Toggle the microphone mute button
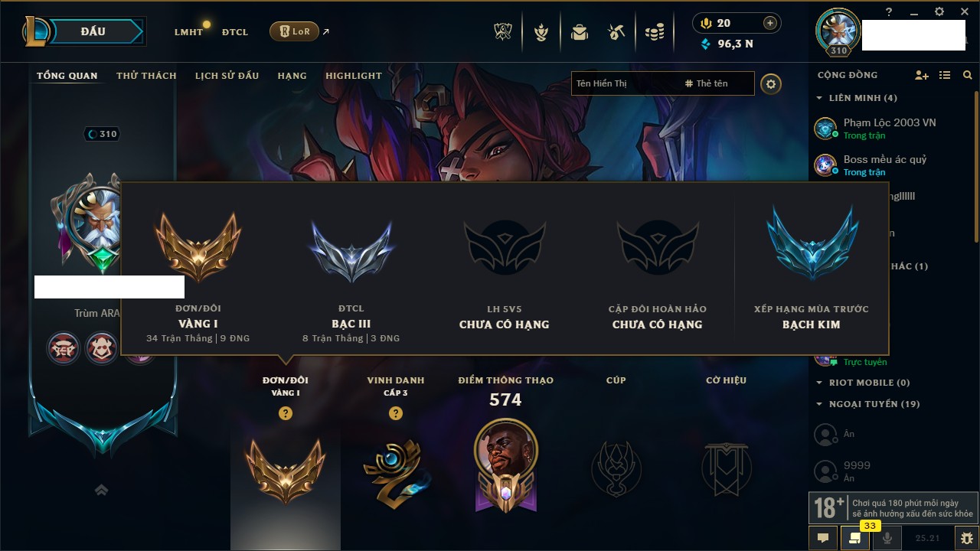This screenshot has height=551, width=980. tap(887, 538)
